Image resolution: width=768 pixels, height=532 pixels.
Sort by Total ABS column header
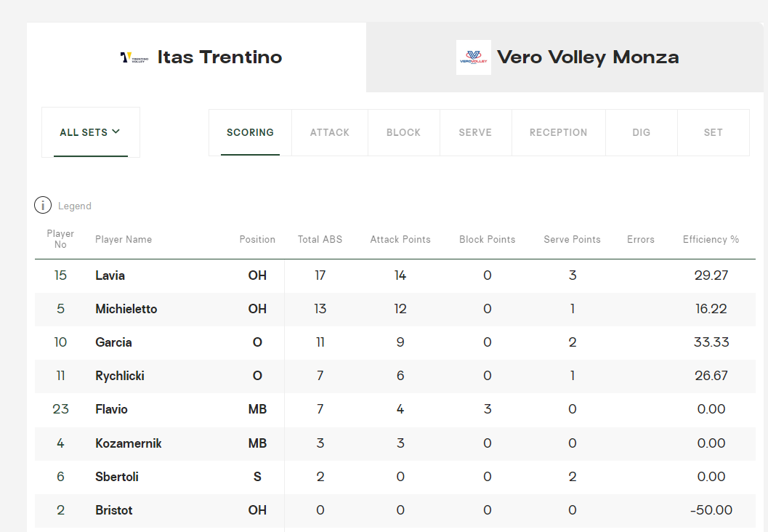pyautogui.click(x=320, y=239)
